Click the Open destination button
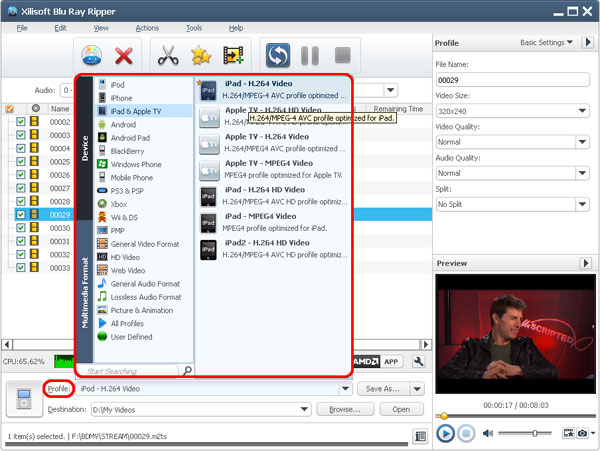The image size is (600, 451). click(x=401, y=409)
